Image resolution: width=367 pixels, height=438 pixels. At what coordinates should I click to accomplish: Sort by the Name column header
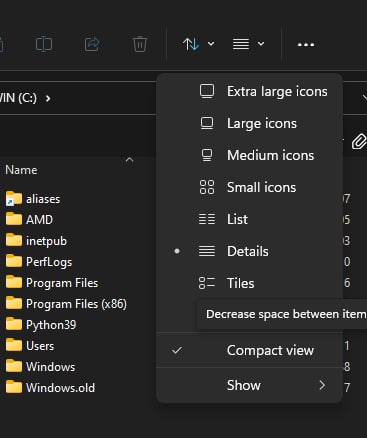coord(21,170)
